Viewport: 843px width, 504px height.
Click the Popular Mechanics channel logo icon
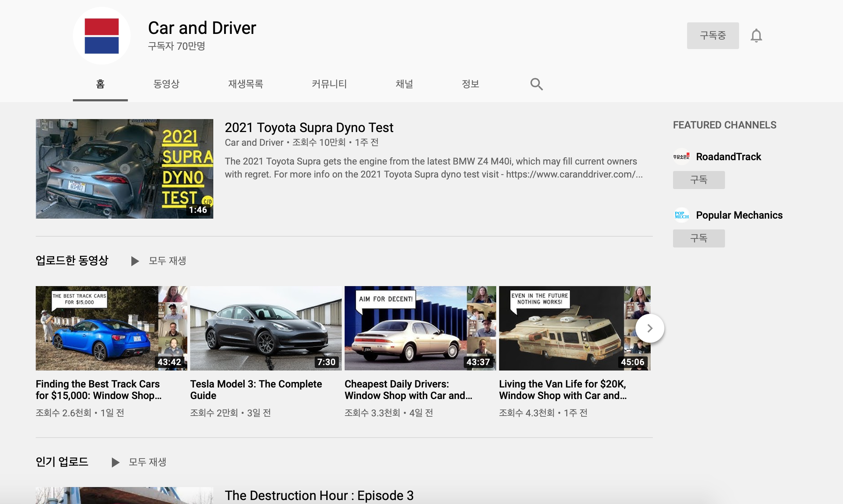point(681,215)
